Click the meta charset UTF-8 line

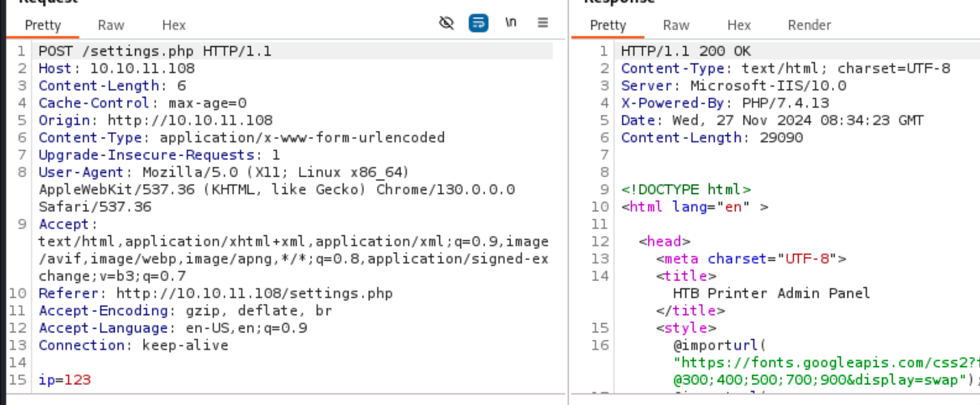click(x=751, y=259)
